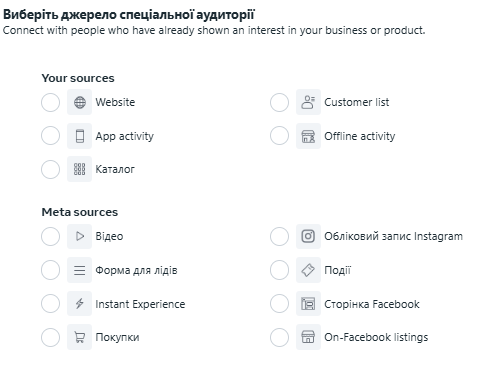Click the Instagram account icon

(308, 236)
